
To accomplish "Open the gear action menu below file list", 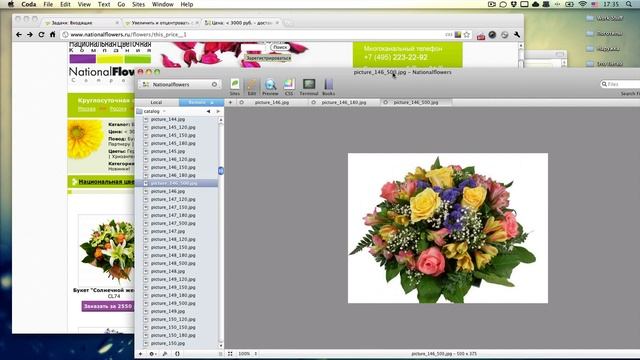I will pos(152,354).
